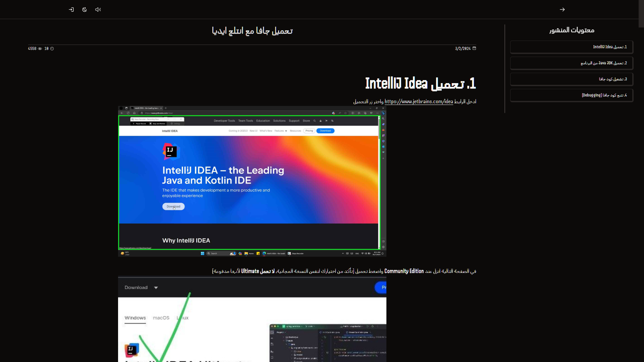This screenshot has height=362, width=644.
Task: Click the view count 4558
Action: (32, 49)
